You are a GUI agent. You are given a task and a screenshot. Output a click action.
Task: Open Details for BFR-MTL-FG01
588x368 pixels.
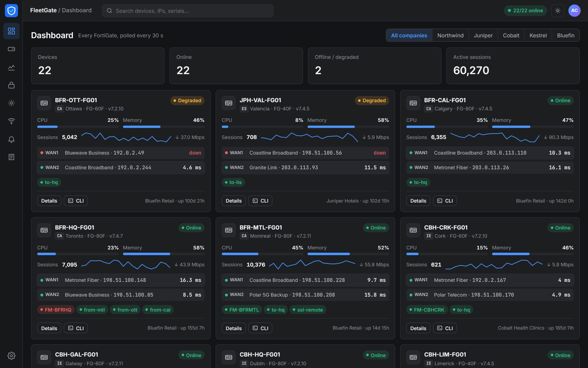tap(234, 328)
